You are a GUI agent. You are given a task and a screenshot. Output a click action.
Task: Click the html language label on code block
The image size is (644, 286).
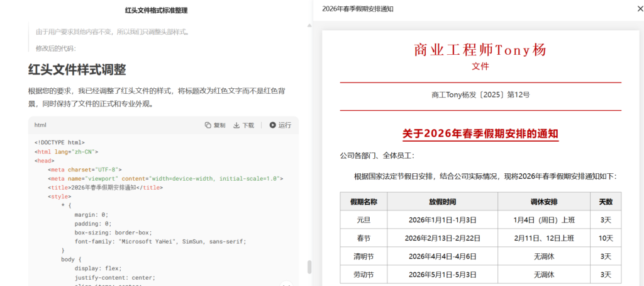[40, 125]
